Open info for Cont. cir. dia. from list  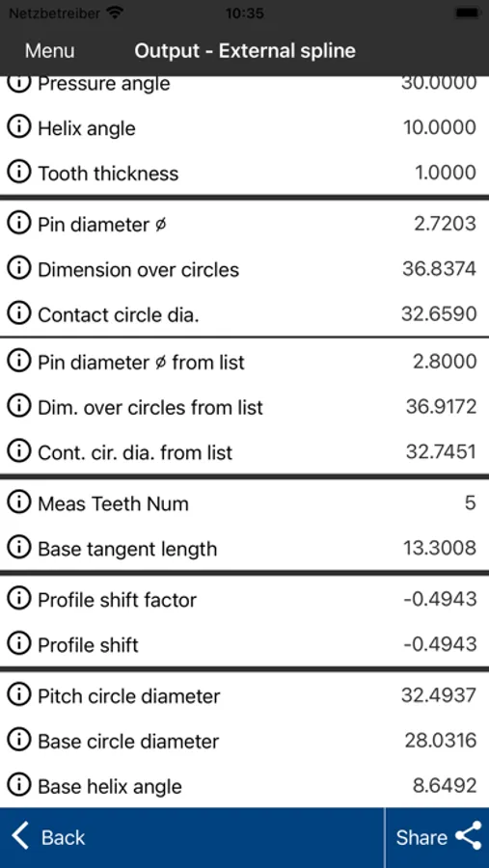[x=19, y=451]
